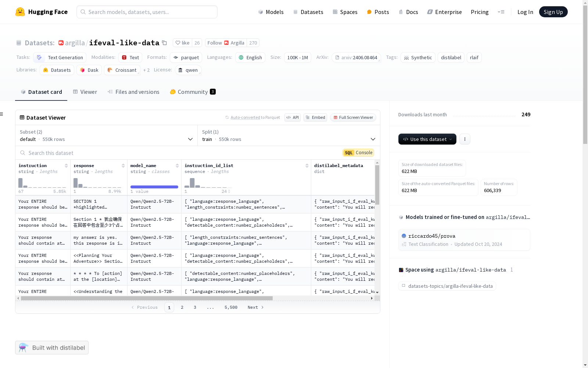Open Enterprise in top navigation
Image resolution: width=588 pixels, height=368 pixels.
coord(444,12)
